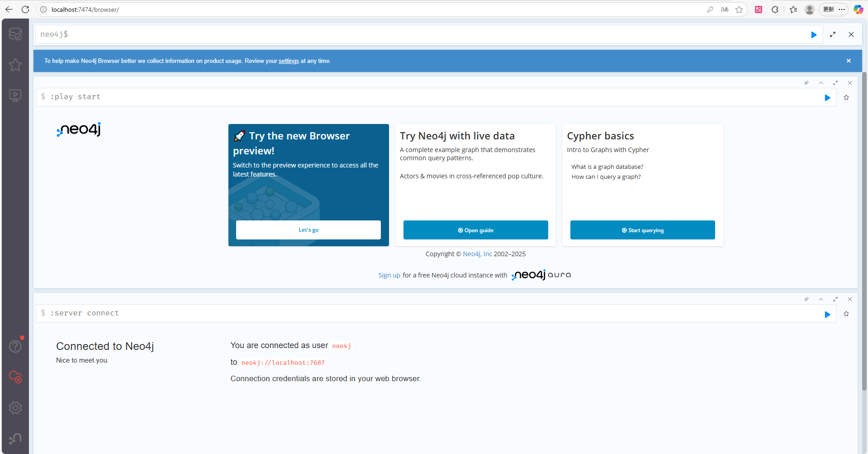The image size is (868, 454).
Task: Click the browser back arrow
Action: (9, 10)
